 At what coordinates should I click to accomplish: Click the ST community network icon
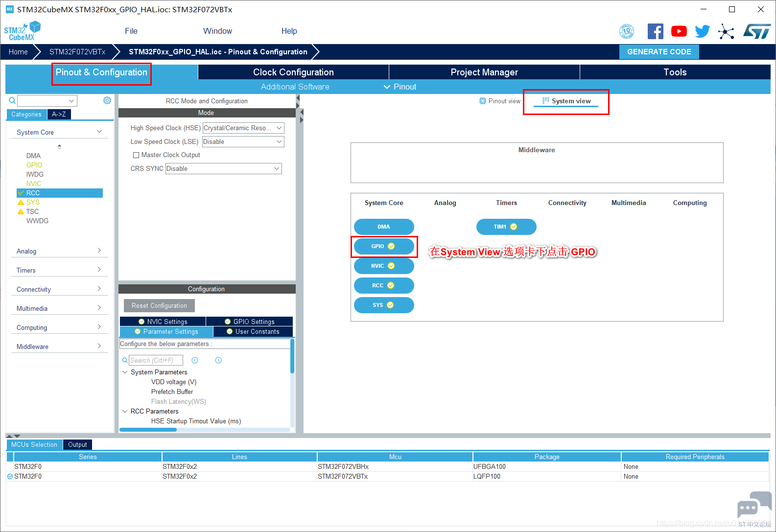coord(726,32)
